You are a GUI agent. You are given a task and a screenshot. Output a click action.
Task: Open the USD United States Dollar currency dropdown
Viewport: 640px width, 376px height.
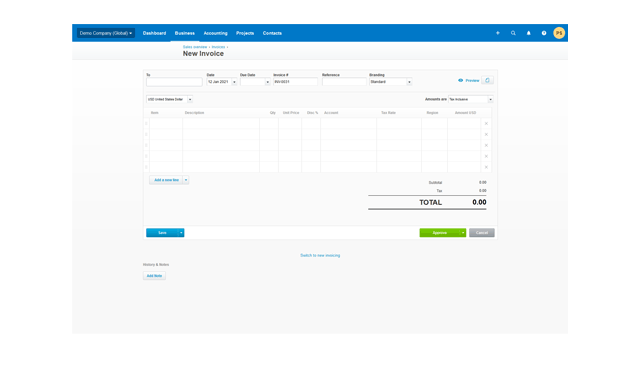190,99
